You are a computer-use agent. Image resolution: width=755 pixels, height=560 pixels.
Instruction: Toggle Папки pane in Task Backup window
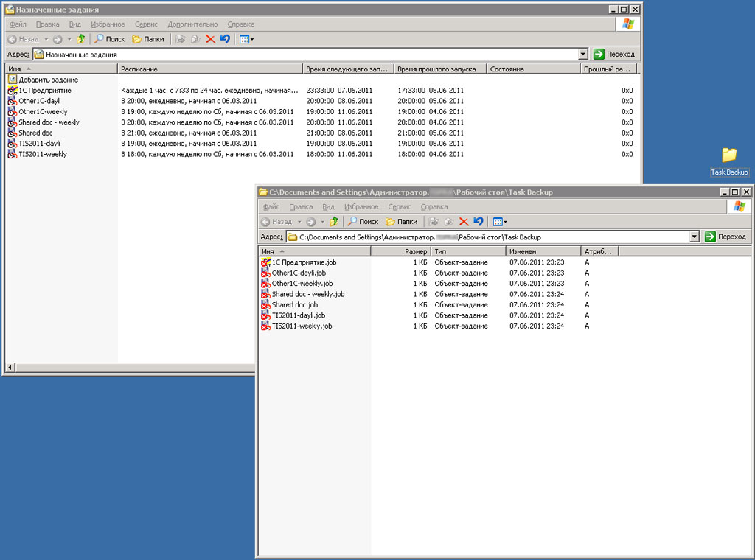(x=401, y=222)
